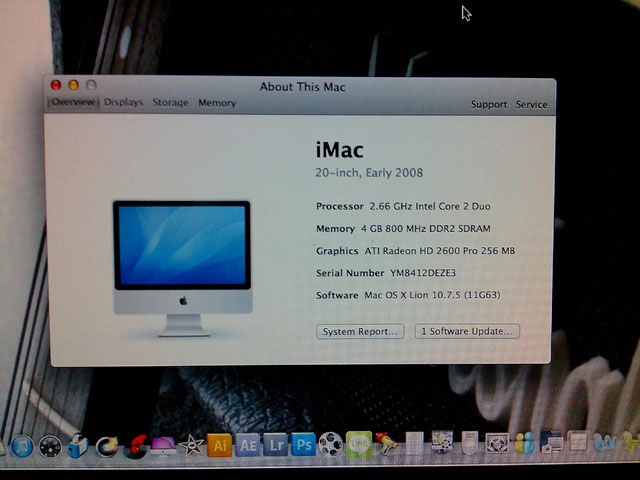Viewport: 640px width, 480px height.
Task: Launch iMovie star icon in Dock
Action: tap(191, 446)
